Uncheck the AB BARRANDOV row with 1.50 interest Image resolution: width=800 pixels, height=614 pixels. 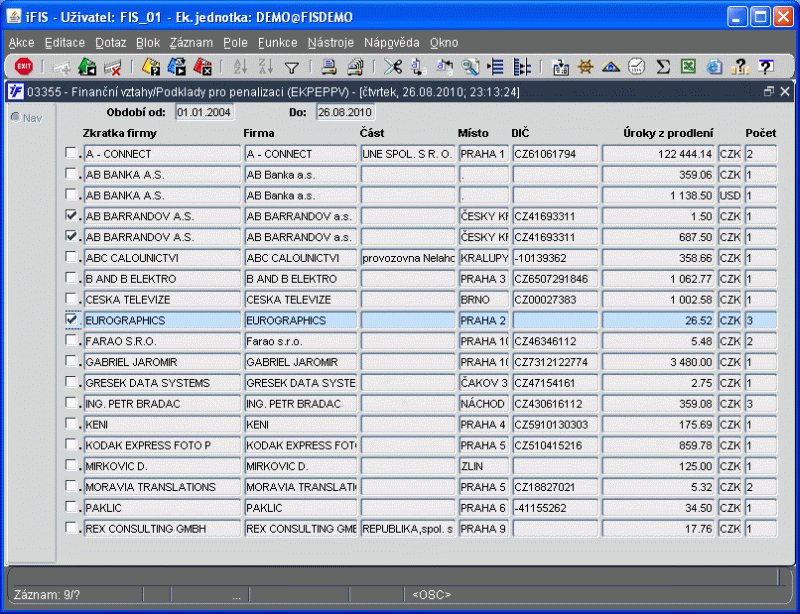[x=71, y=215]
